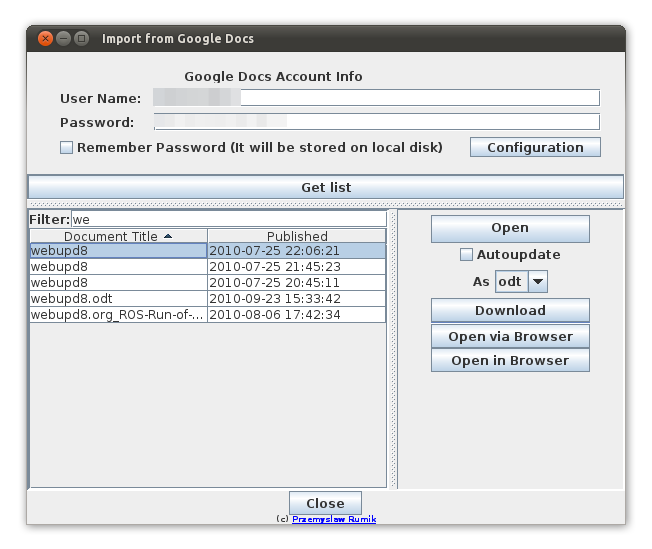Click the Open button

[510, 228]
